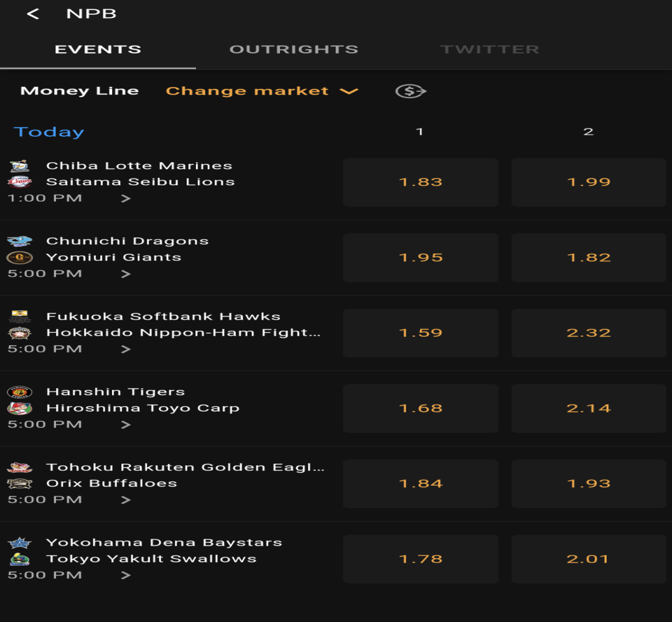Image resolution: width=672 pixels, height=622 pixels.
Task: Open the Chiba Lotte Marines team name
Action: click(x=139, y=166)
